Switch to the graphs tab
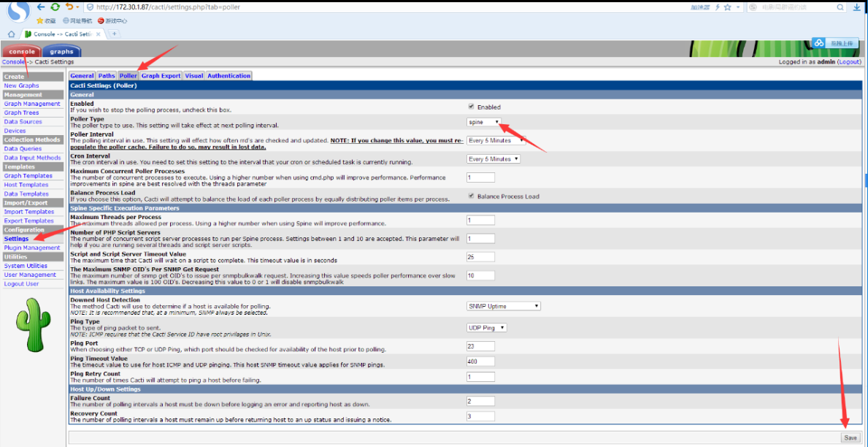This screenshot has width=868, height=447. [x=61, y=52]
